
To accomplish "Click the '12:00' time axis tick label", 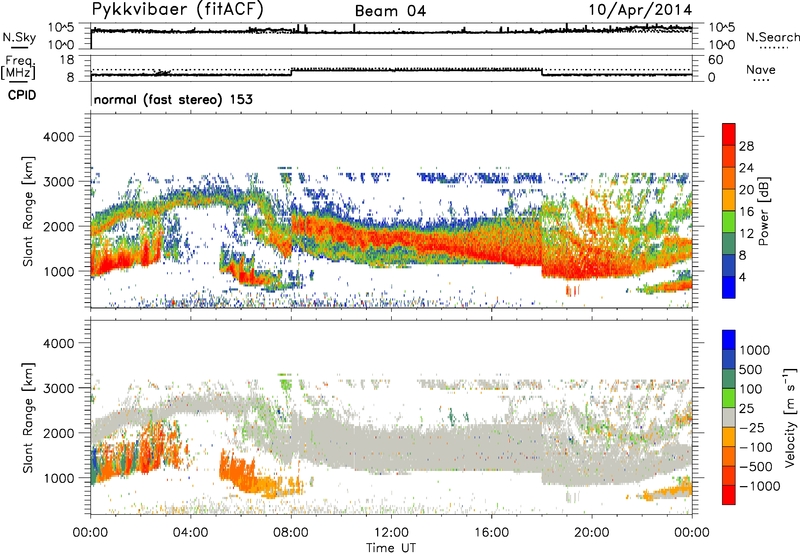I will 391,533.
